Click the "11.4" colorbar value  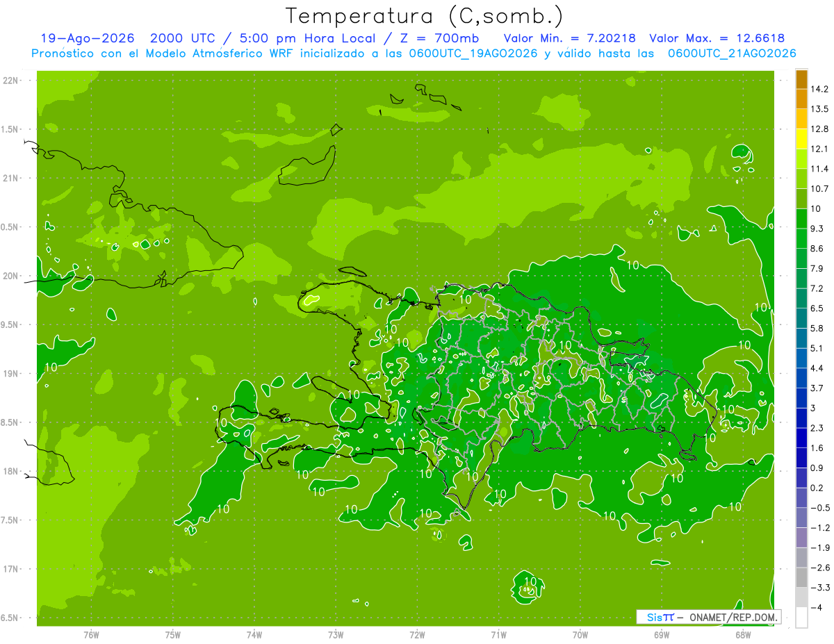click(x=821, y=169)
